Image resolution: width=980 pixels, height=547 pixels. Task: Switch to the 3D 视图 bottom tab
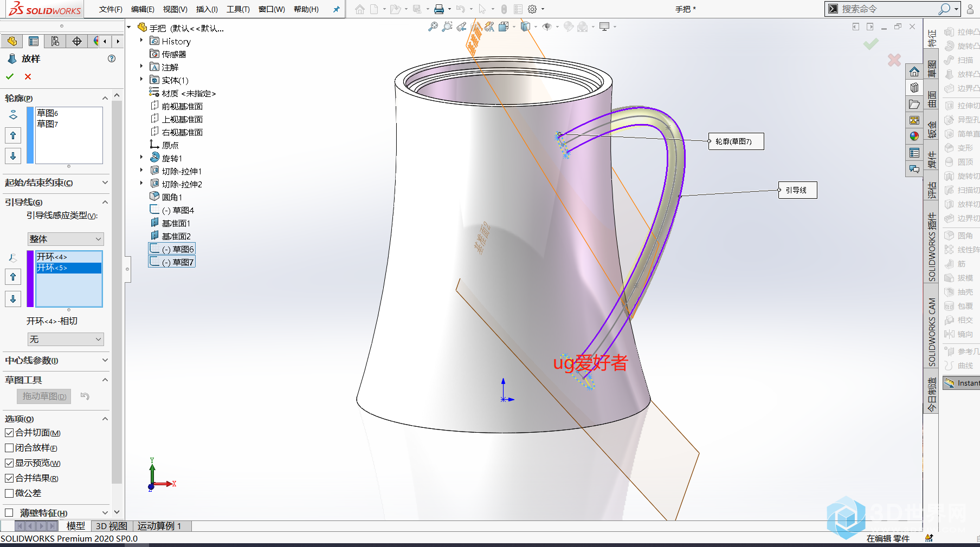pyautogui.click(x=111, y=526)
